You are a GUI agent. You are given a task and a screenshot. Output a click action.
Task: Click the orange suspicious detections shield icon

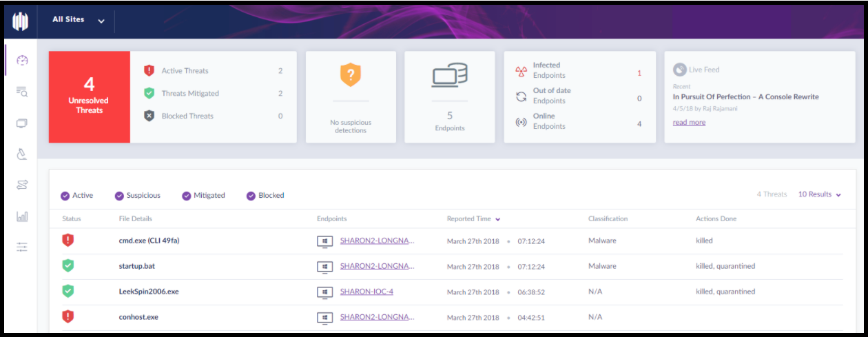coord(350,74)
